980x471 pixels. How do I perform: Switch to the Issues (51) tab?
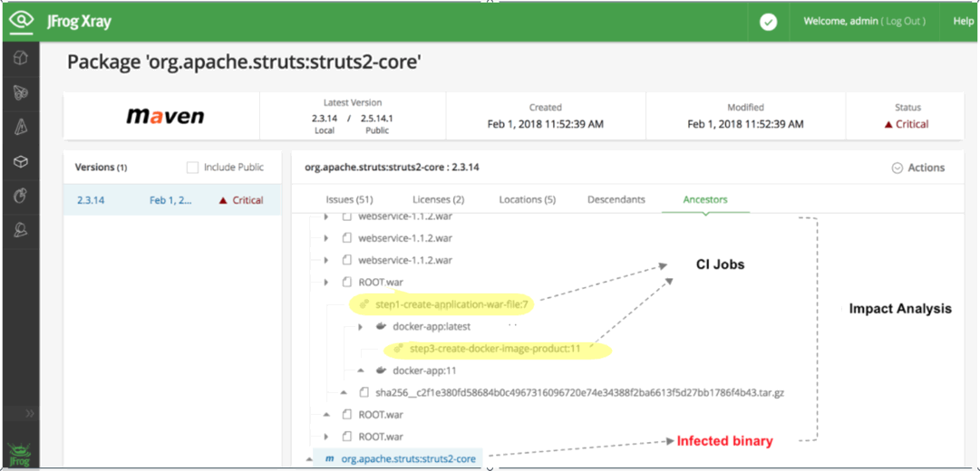point(349,200)
